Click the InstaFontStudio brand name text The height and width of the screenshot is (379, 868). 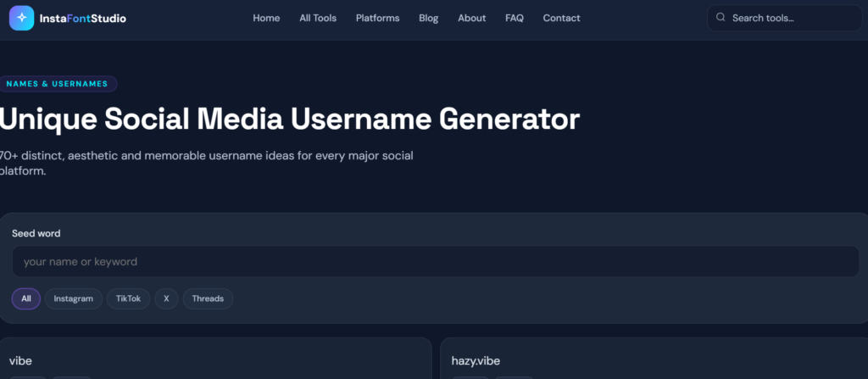click(x=83, y=19)
